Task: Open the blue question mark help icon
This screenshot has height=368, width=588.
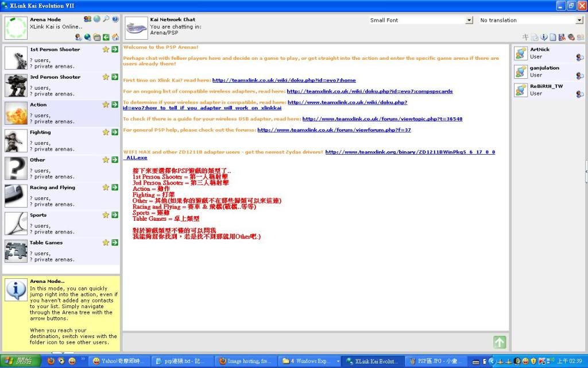Action: coord(115,19)
